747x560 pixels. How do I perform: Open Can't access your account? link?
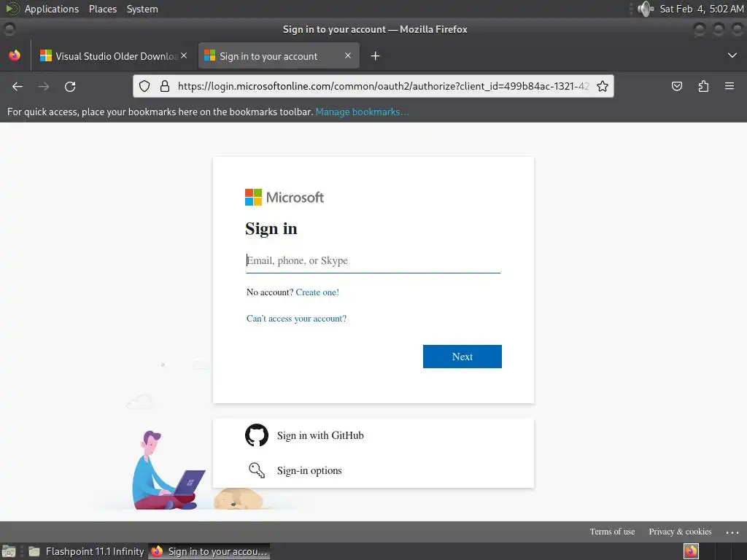[x=296, y=319]
